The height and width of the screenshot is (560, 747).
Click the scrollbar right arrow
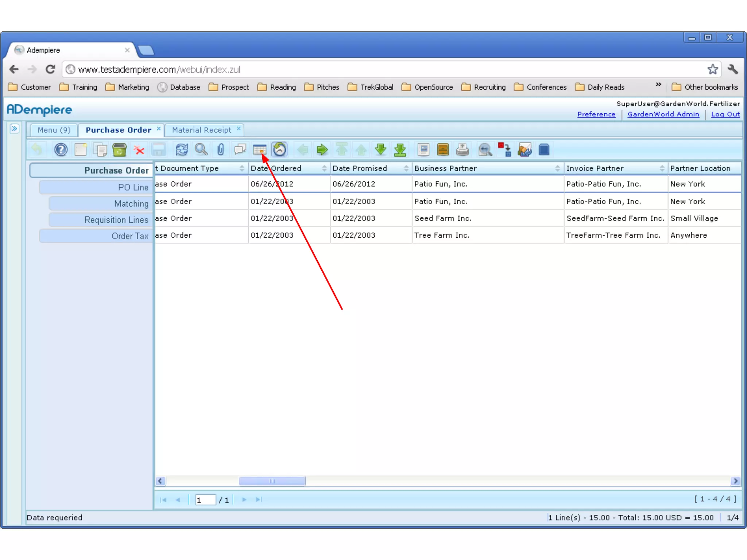pyautogui.click(x=736, y=481)
